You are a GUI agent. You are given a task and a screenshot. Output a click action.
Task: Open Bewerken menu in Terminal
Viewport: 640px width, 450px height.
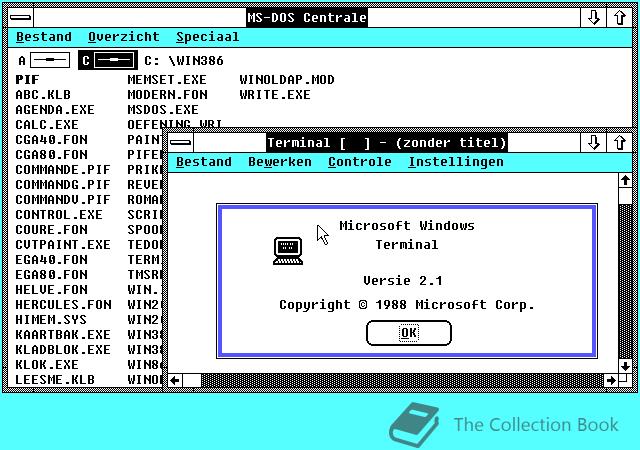pyautogui.click(x=280, y=162)
